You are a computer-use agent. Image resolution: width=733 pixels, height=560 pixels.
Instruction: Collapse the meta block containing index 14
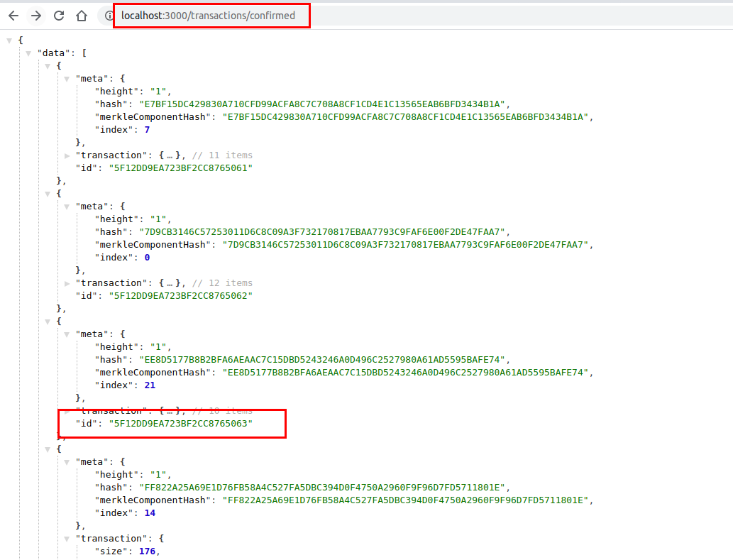67,462
